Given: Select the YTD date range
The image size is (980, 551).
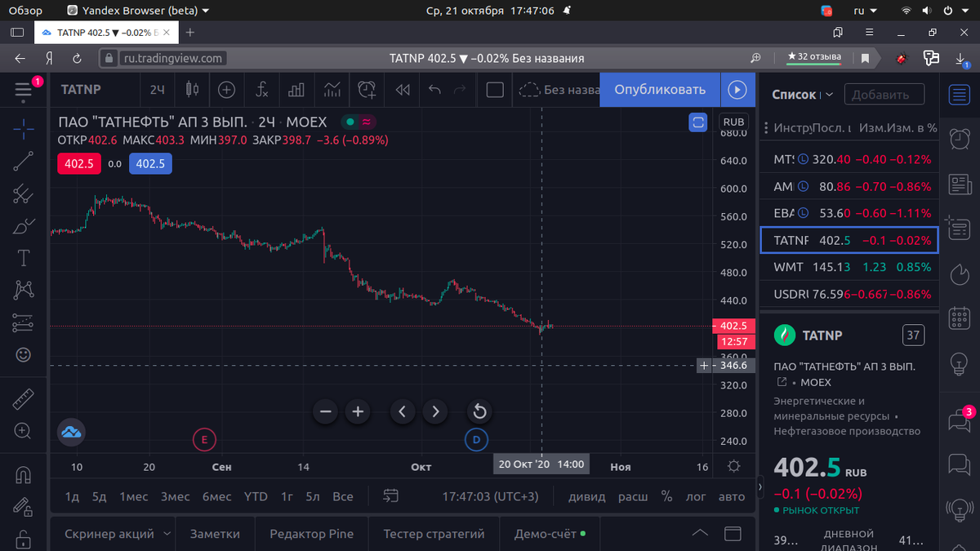Looking at the screenshot, I should pos(256,496).
